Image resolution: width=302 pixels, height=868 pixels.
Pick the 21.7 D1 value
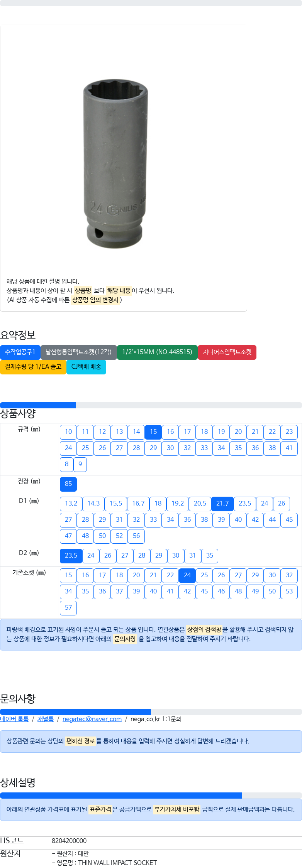[222, 504]
